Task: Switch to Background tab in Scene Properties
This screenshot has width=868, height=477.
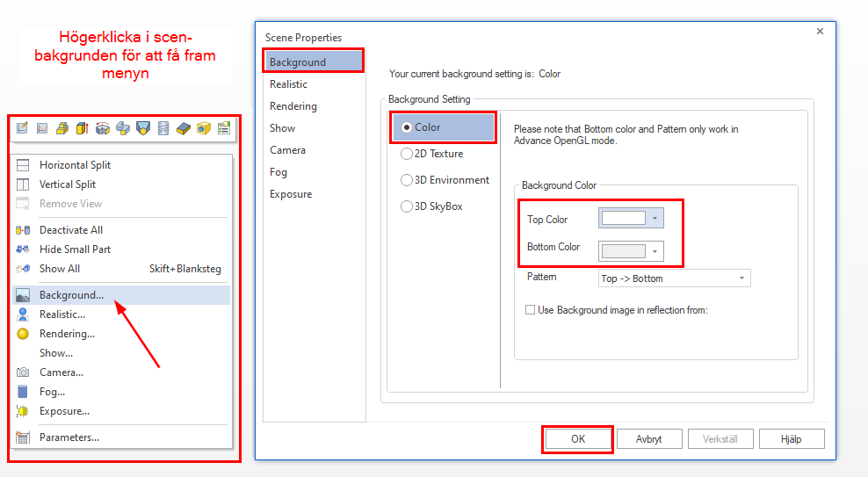Action: [x=314, y=62]
